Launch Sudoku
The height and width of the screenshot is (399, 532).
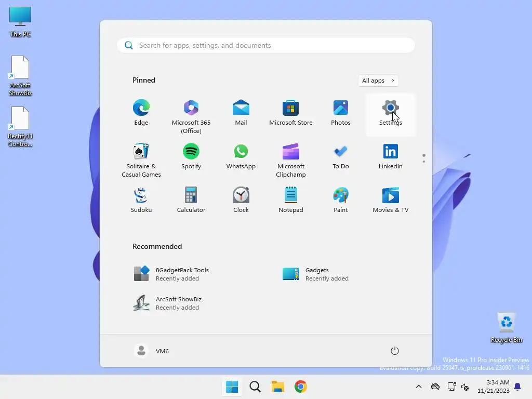click(x=141, y=200)
